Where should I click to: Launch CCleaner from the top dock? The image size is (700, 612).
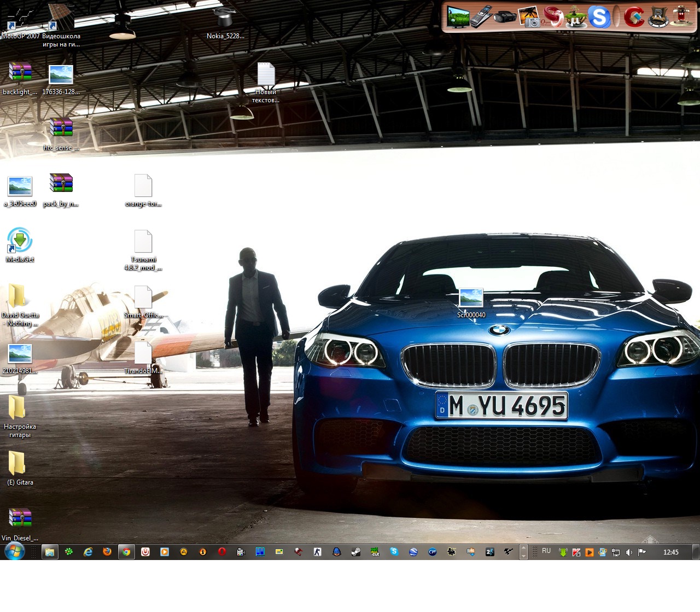point(633,17)
